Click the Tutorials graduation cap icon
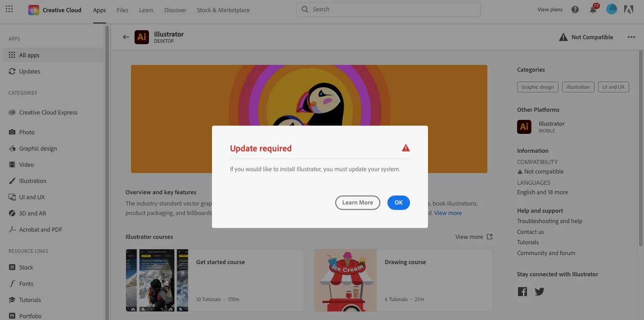Screen dimensions: 644x320 (x=12, y=300)
